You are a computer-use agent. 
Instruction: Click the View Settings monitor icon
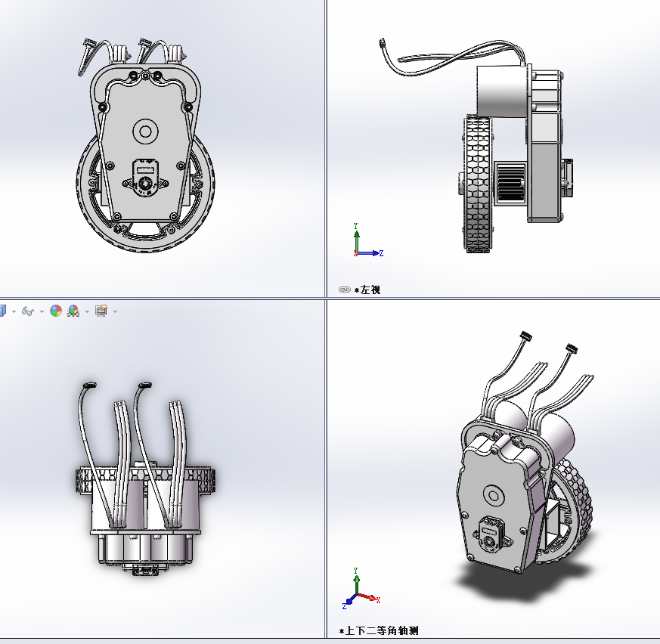tap(101, 311)
